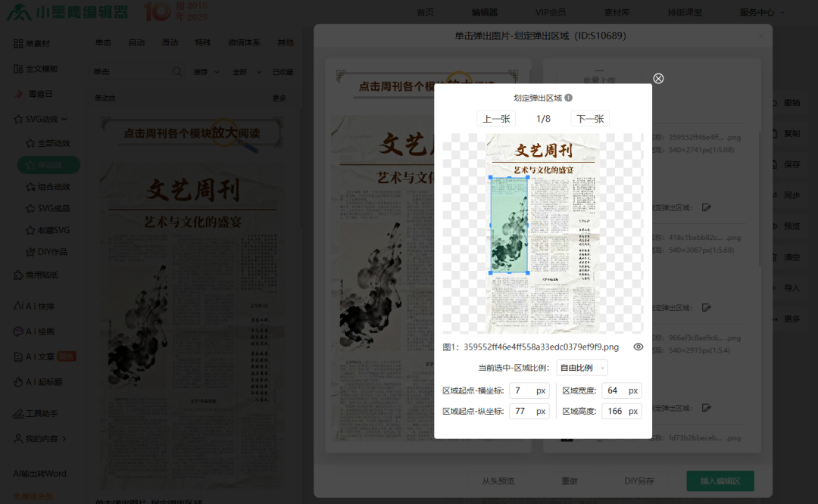Click the 组合动效 star icon

click(x=30, y=187)
